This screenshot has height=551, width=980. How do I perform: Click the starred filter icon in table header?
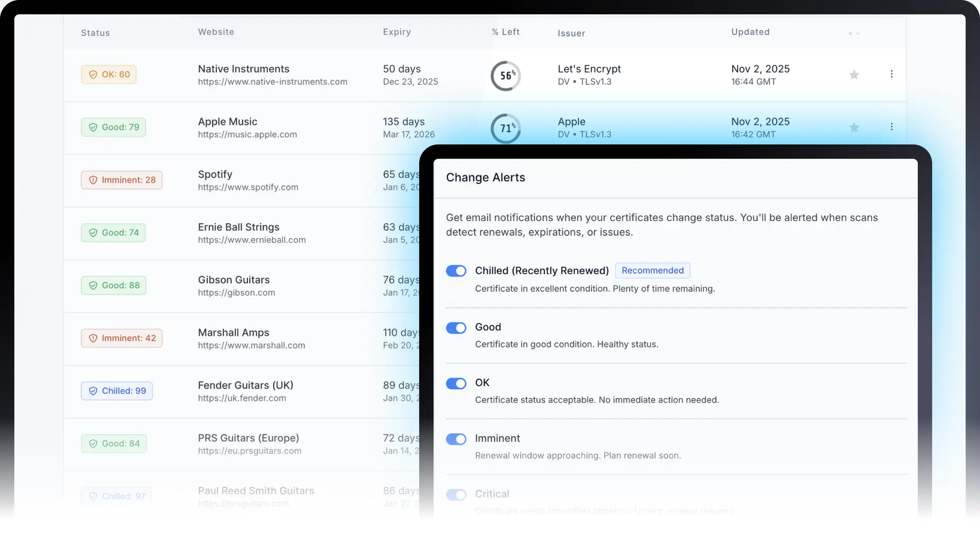click(x=853, y=34)
